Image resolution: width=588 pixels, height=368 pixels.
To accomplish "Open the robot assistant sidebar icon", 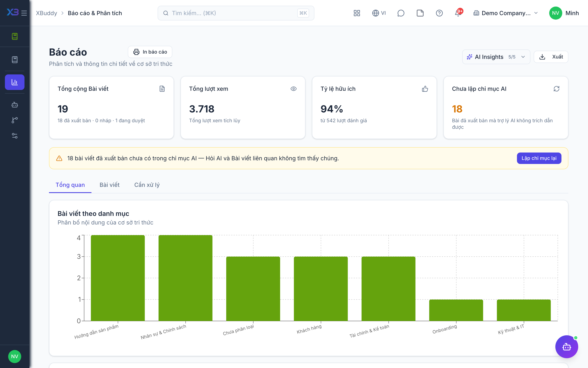I will point(14,105).
